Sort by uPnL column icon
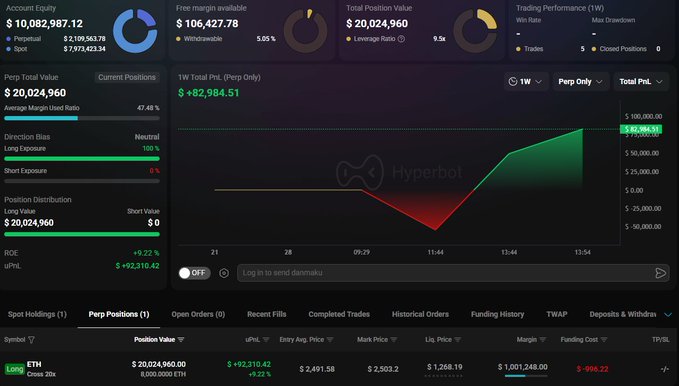679x386 pixels. pos(266,340)
